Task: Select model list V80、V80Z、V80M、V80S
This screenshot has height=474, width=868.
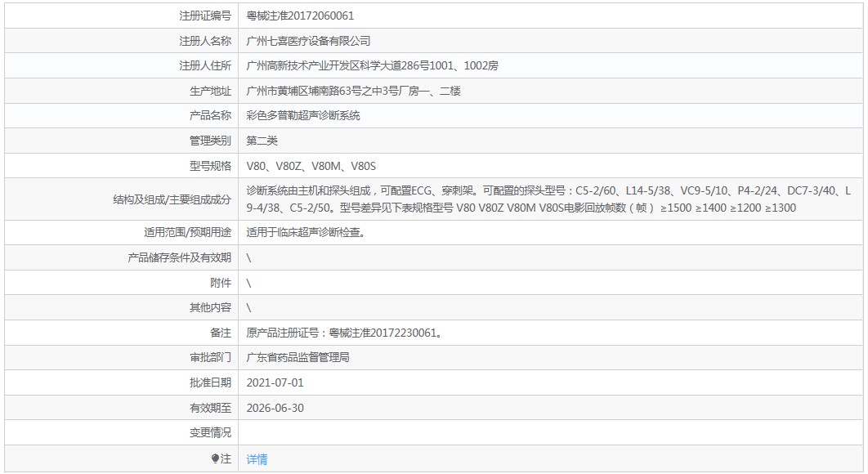Action: pos(311,166)
